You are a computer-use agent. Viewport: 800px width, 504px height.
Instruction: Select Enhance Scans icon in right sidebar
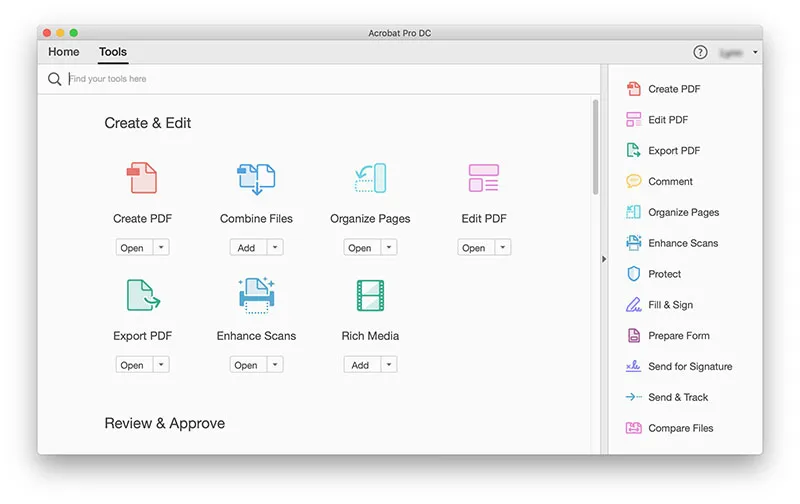click(634, 243)
